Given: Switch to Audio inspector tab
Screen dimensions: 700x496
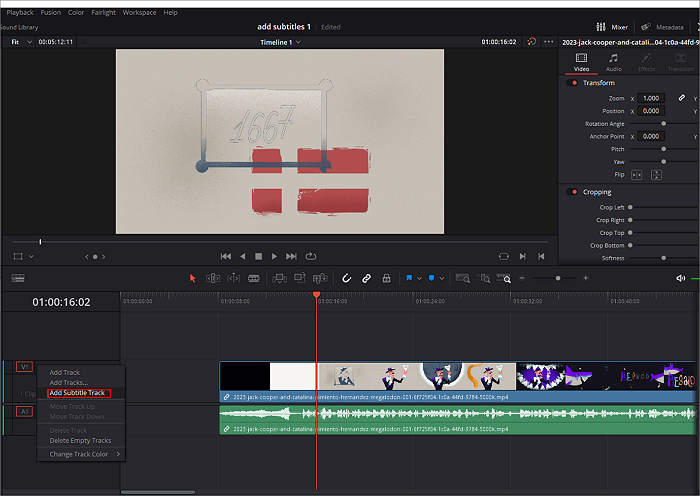Looking at the screenshot, I should (x=613, y=63).
